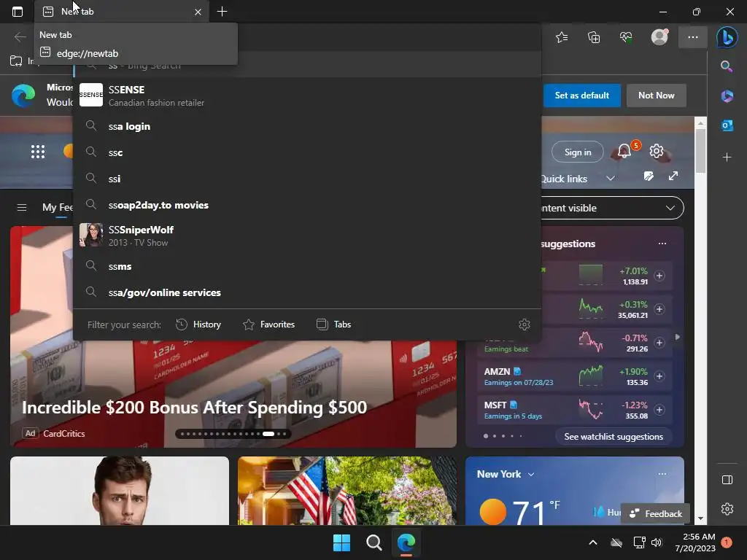Open taskbar Search

(x=374, y=542)
